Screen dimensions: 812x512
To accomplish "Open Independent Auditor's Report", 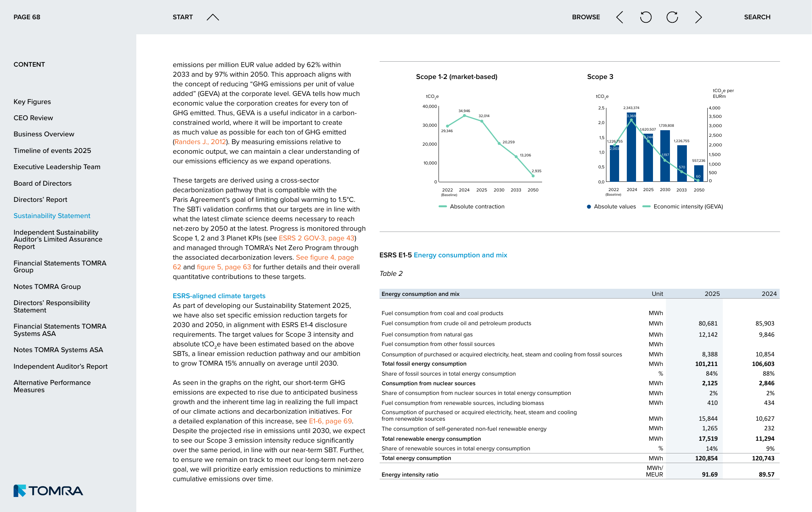I will point(60,366).
